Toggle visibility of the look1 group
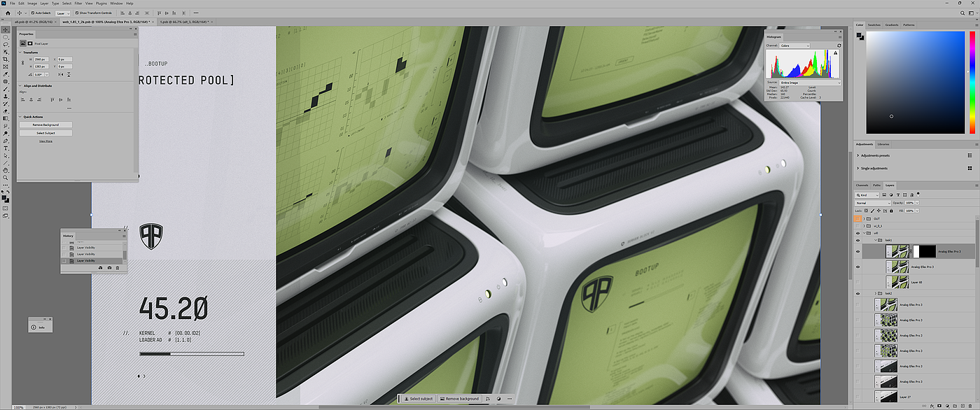980x410 pixels. (x=857, y=240)
